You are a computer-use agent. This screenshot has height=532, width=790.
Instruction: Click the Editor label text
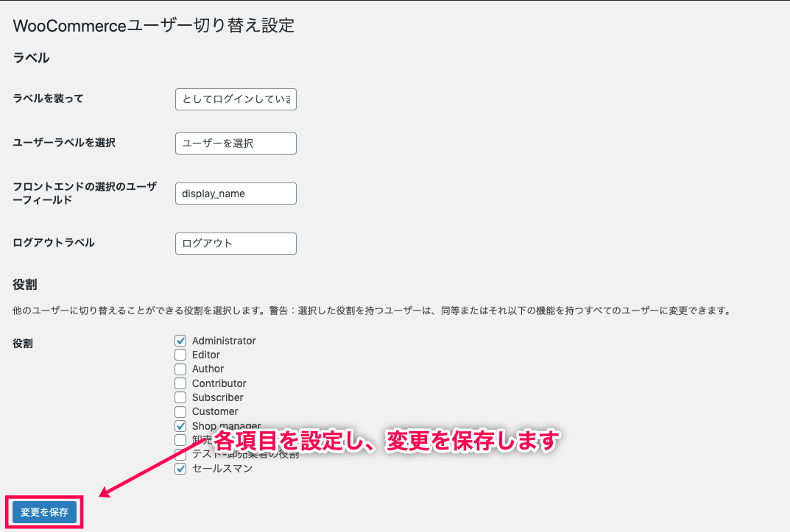coord(205,355)
